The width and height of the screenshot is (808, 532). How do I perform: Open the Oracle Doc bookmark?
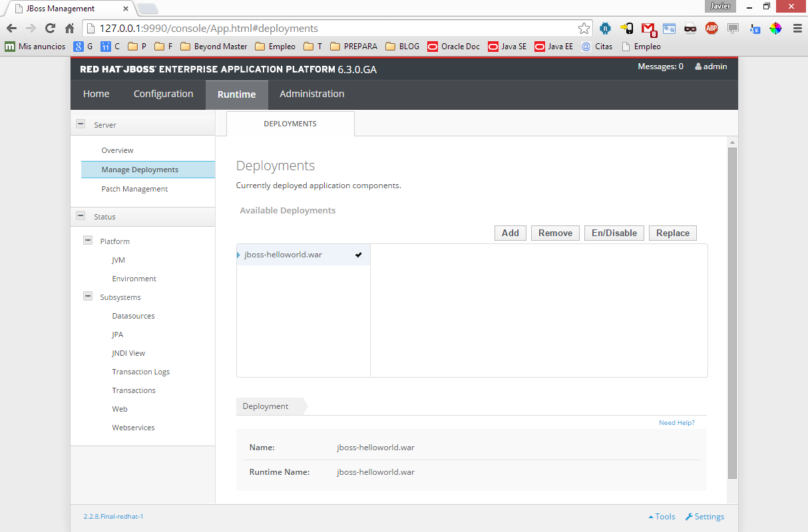click(x=453, y=47)
